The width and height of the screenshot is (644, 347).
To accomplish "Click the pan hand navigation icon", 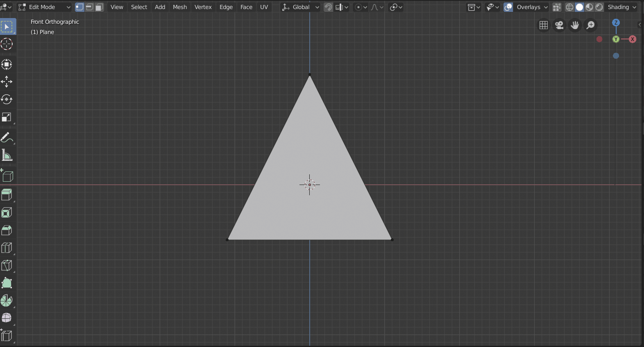I will pos(575,25).
